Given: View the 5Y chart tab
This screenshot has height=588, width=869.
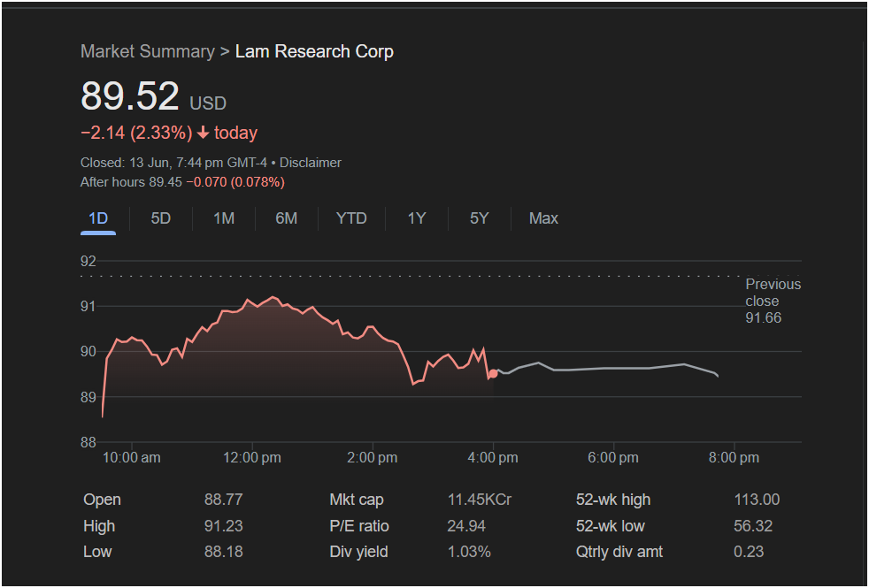Looking at the screenshot, I should tap(480, 218).
